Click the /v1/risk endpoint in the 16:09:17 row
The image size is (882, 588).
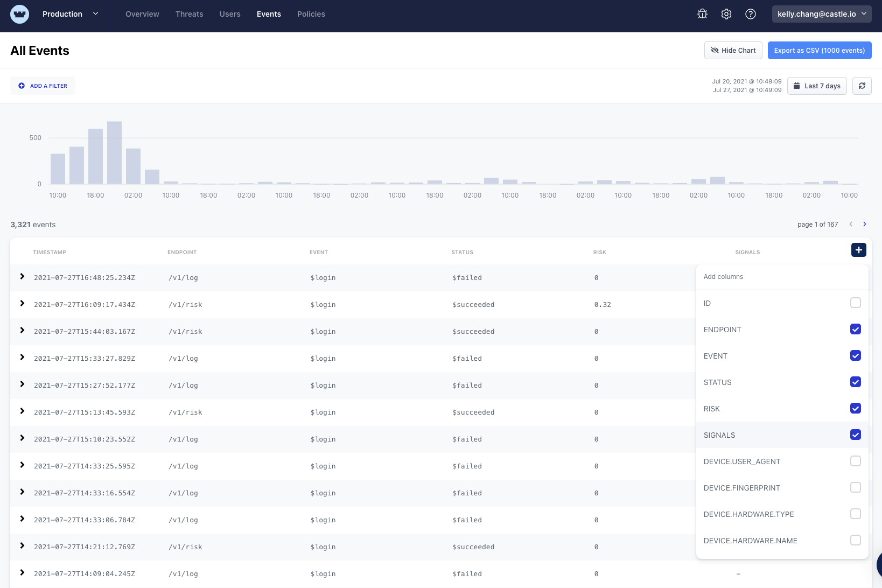coord(186,305)
